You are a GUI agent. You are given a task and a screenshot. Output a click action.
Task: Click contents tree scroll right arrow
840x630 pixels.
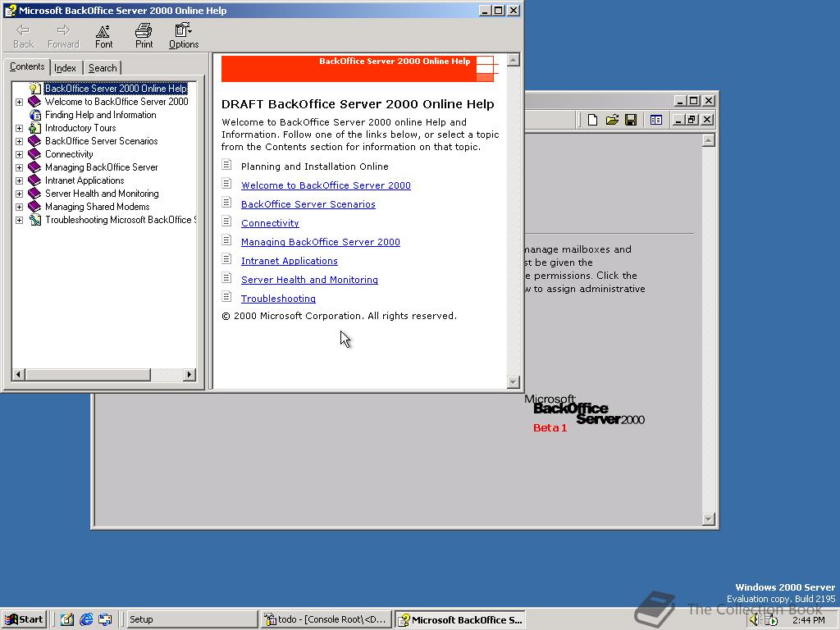pyautogui.click(x=189, y=374)
